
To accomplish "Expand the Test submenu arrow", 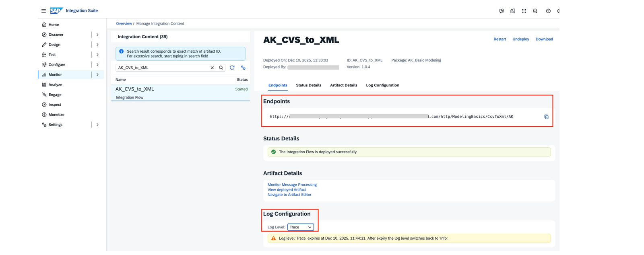I will pos(97,55).
